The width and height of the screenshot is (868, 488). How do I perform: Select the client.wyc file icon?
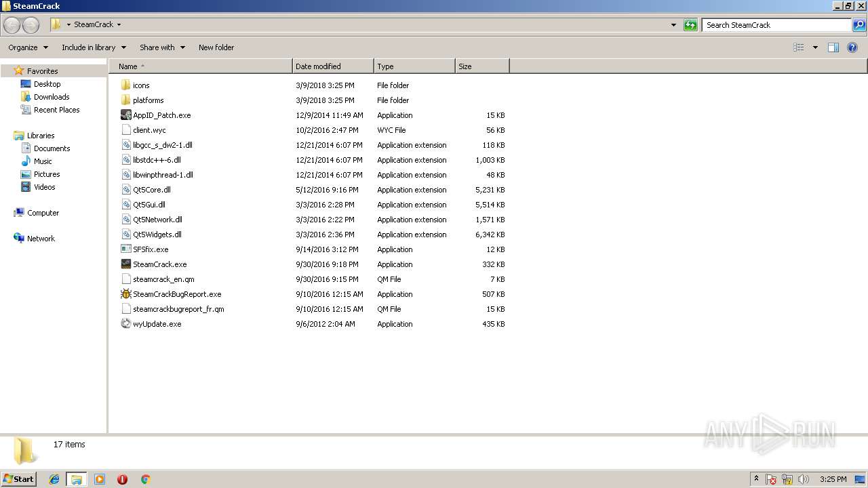coord(125,130)
